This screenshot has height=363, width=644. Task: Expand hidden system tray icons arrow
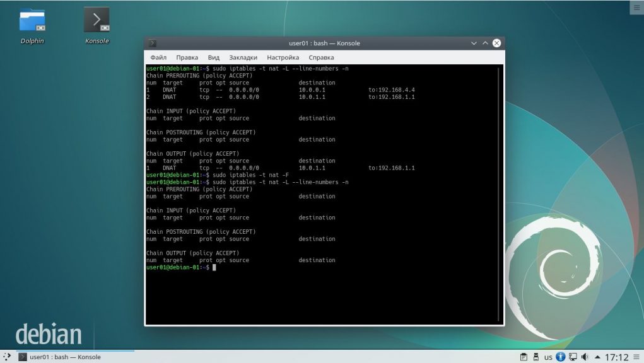coord(597,357)
